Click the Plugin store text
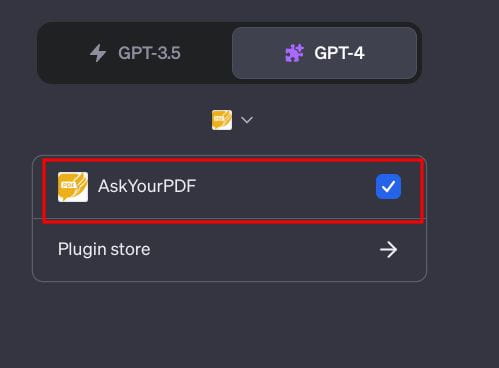The height and width of the screenshot is (368, 499). 104,250
